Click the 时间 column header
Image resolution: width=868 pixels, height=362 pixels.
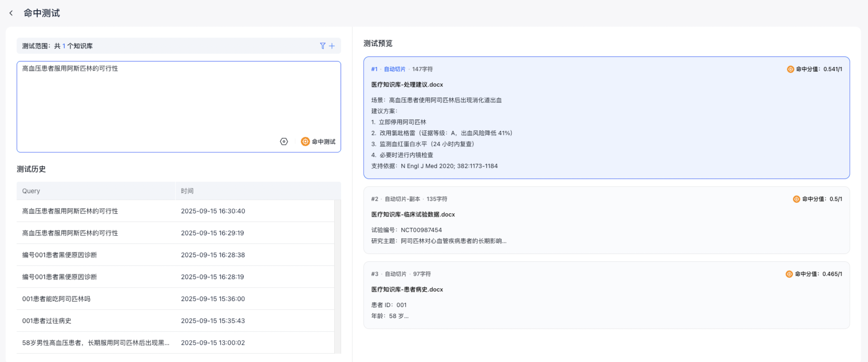(187, 191)
